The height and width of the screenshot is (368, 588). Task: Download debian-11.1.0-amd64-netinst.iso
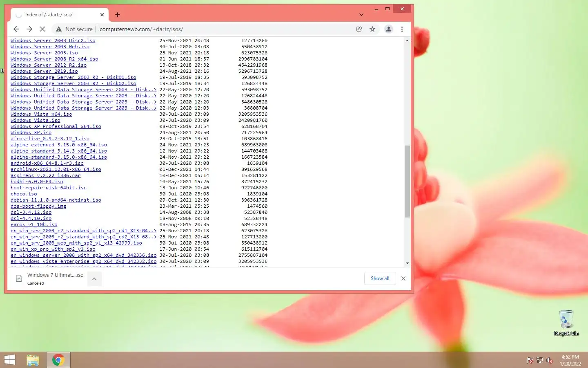pos(56,200)
